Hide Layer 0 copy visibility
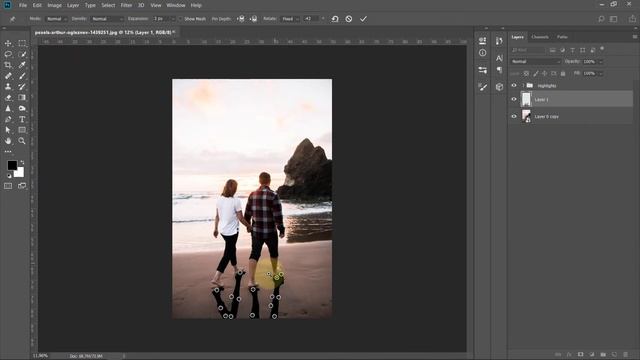Screen dimensions: 640x360 click(x=514, y=116)
